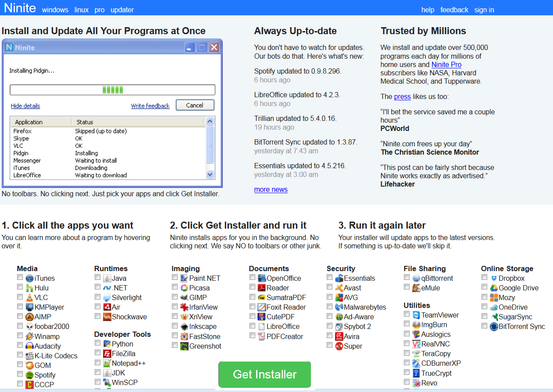Check the Shockwave checkbox
Screen dimensions: 553x392
(x=97, y=316)
